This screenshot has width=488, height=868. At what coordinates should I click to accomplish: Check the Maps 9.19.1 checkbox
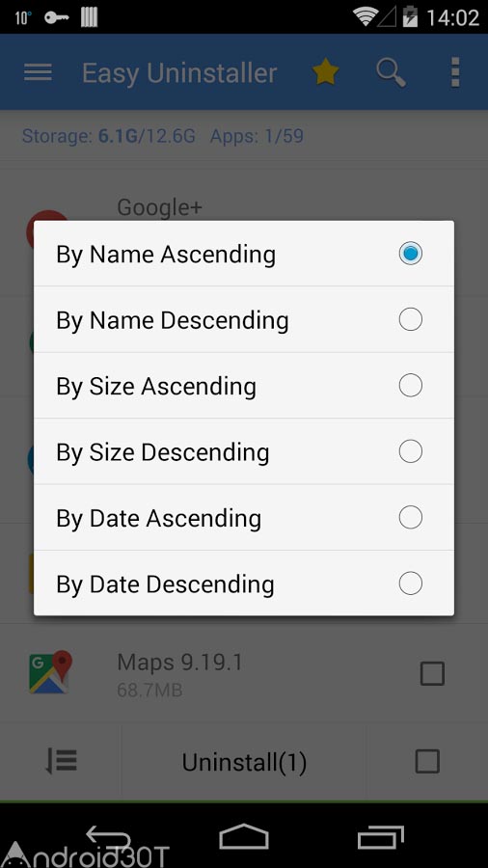[x=432, y=674]
